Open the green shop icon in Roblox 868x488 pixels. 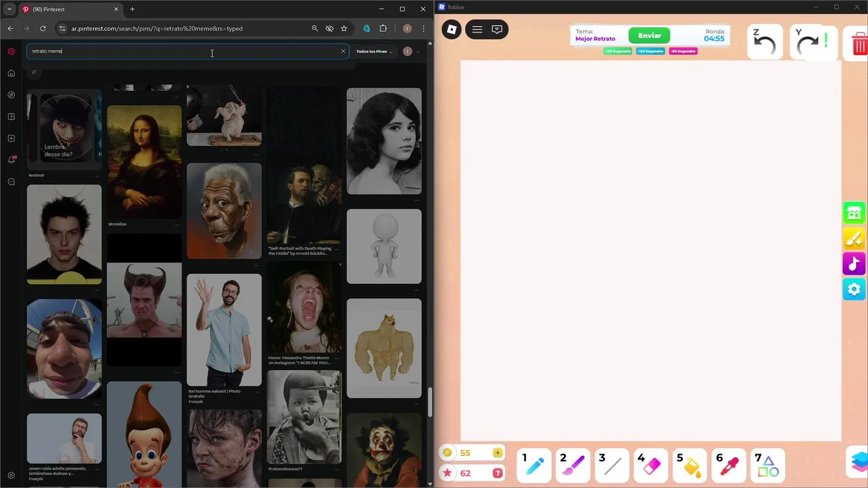pos(854,213)
